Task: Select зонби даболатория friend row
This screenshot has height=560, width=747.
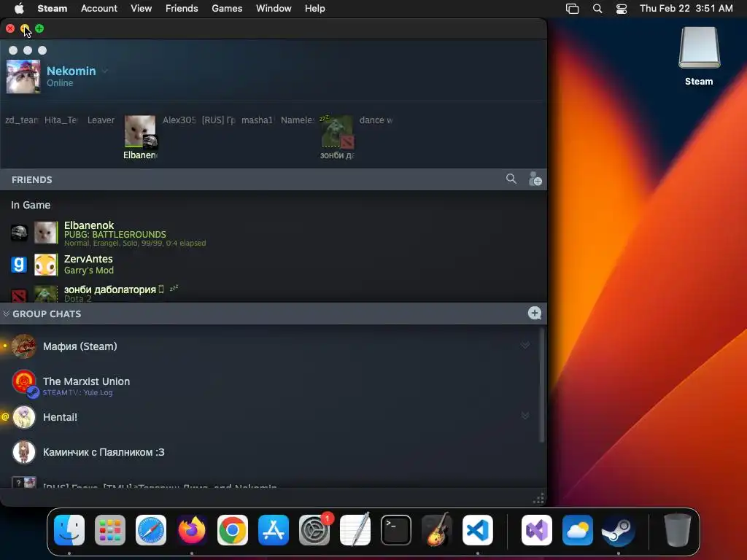Action: [x=274, y=293]
